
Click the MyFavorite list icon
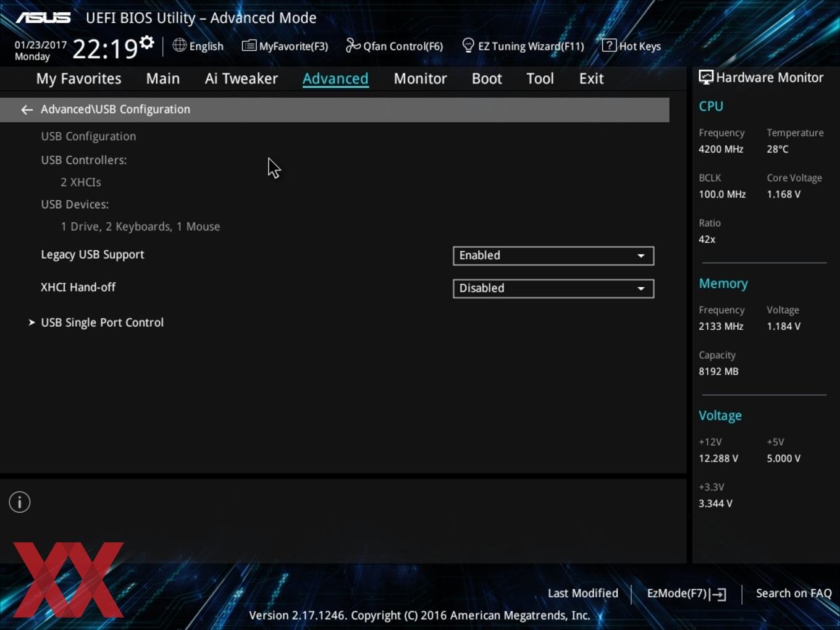pyautogui.click(x=249, y=46)
